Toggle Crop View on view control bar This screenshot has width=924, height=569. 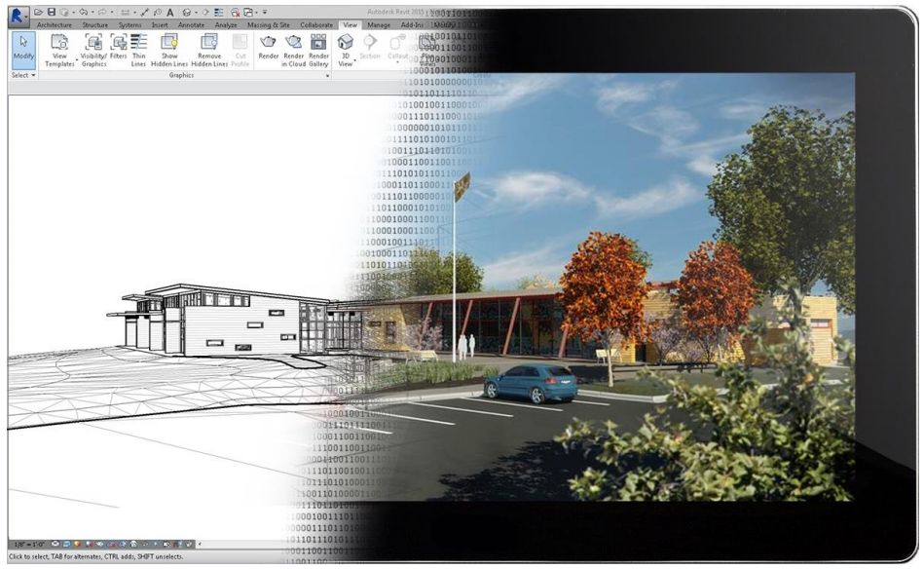(111, 545)
